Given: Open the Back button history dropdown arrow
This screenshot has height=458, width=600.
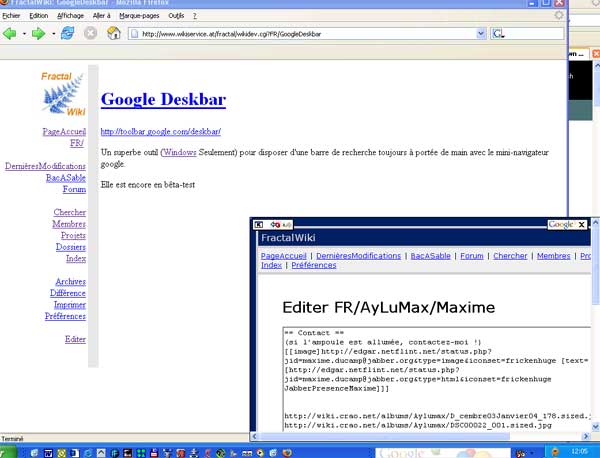Looking at the screenshot, I should click(x=24, y=34).
